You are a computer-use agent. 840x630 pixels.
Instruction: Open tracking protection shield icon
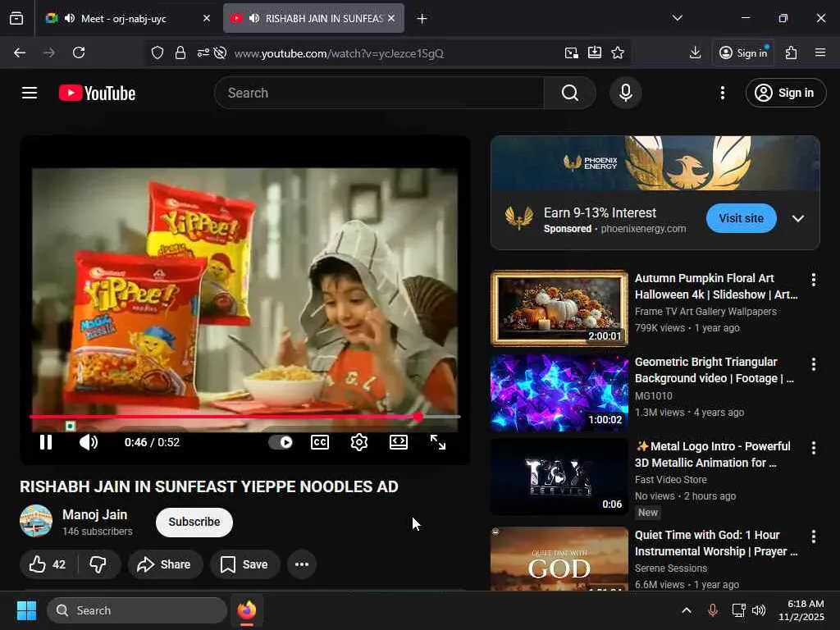click(157, 52)
